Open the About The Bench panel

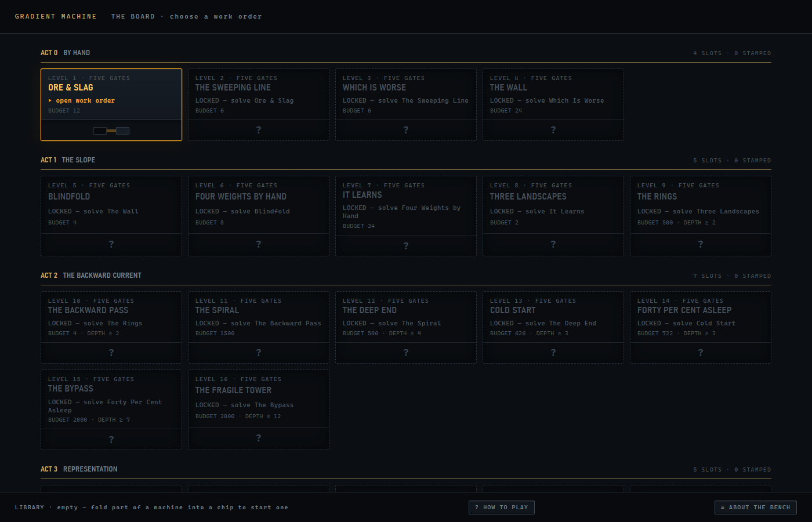(756, 507)
